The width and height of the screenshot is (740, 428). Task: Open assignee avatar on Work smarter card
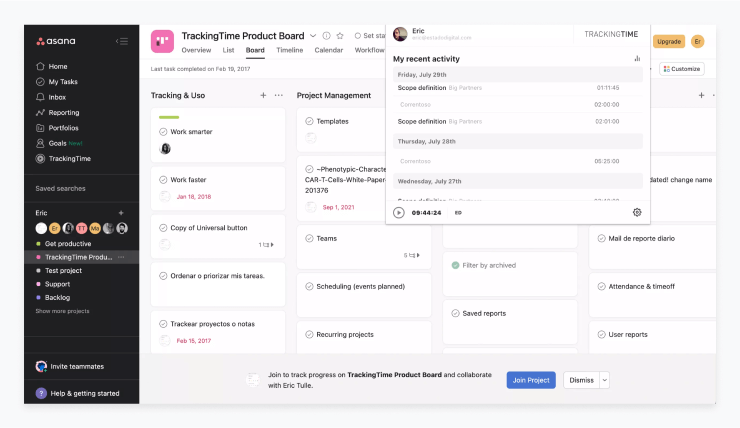[x=165, y=149]
